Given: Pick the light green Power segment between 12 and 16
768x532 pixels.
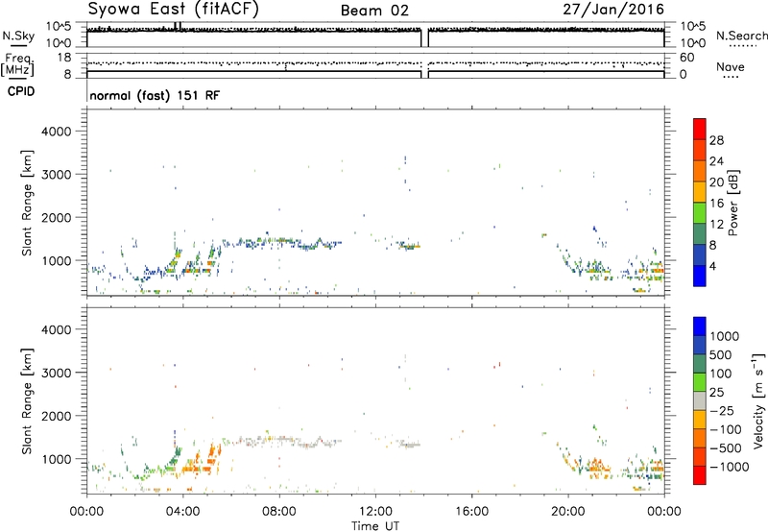Looking at the screenshot, I should point(700,212).
